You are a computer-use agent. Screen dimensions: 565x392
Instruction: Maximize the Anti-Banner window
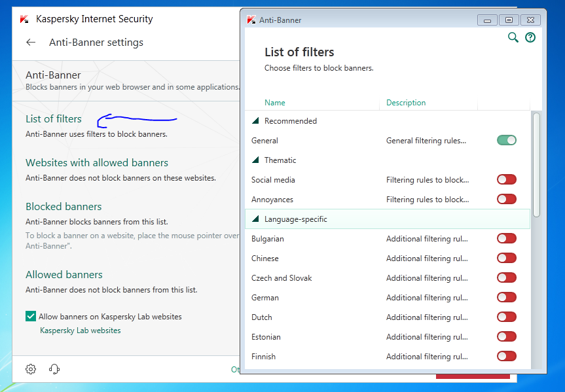point(510,20)
